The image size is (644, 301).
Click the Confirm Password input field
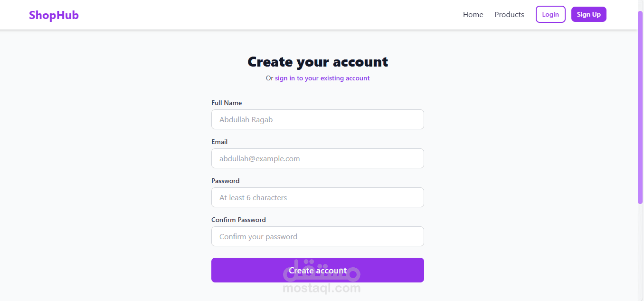[x=317, y=236]
